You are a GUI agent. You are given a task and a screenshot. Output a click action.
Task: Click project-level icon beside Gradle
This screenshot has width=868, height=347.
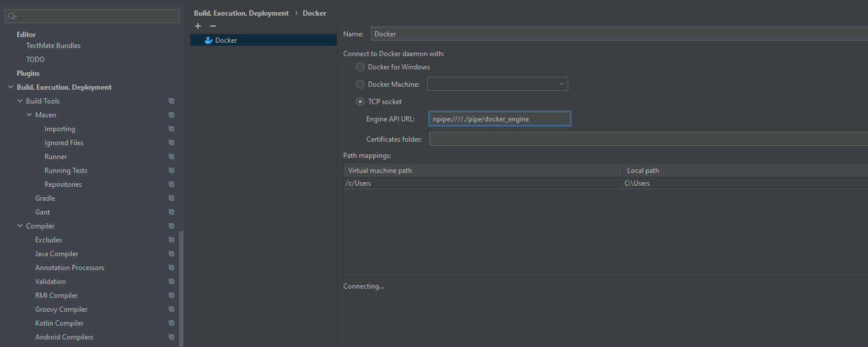coord(171,198)
